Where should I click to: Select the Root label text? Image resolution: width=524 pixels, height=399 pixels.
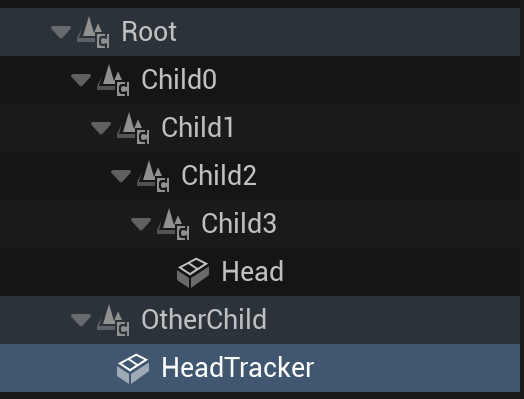click(x=149, y=32)
